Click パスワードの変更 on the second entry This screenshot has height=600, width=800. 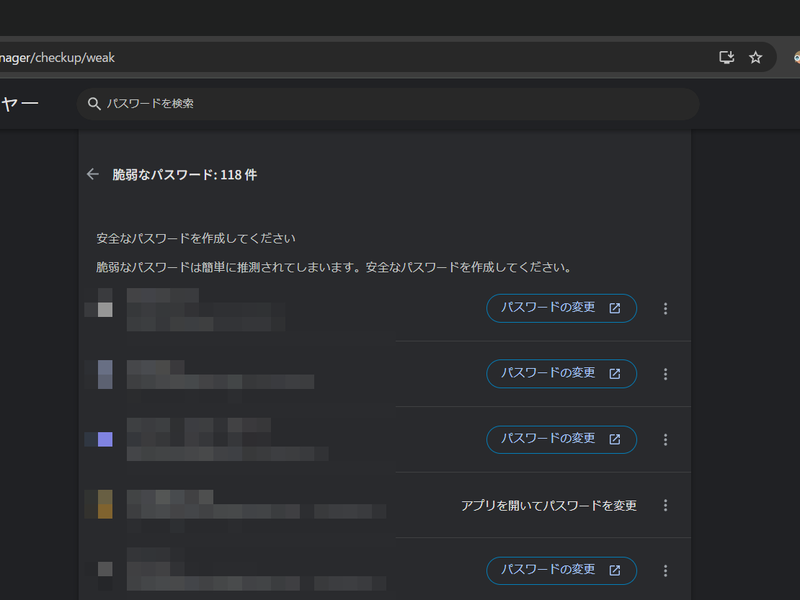(x=561, y=373)
